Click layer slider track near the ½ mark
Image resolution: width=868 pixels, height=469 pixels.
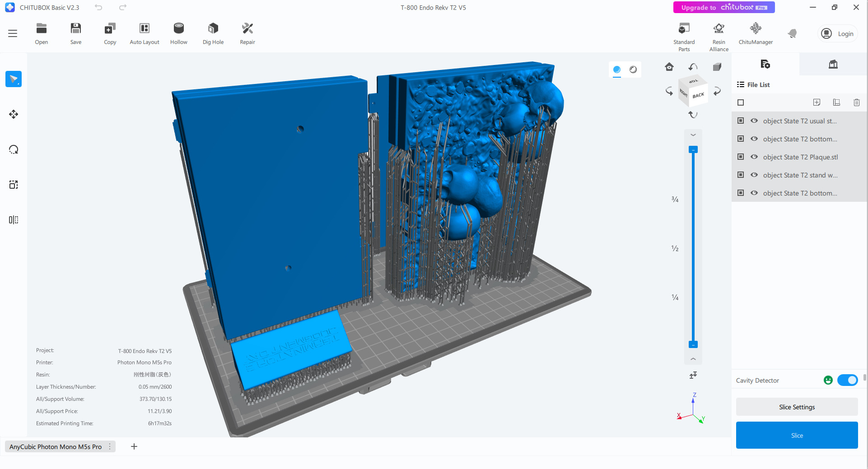(x=693, y=248)
